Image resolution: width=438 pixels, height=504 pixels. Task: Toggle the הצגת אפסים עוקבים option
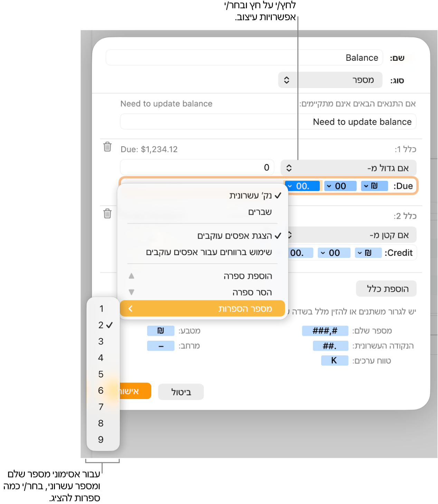239,236
